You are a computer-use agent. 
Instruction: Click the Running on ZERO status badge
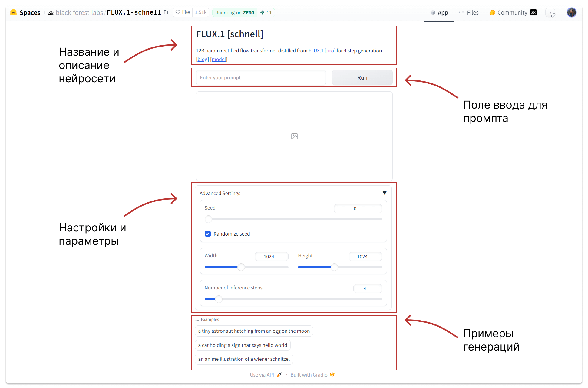coord(235,13)
